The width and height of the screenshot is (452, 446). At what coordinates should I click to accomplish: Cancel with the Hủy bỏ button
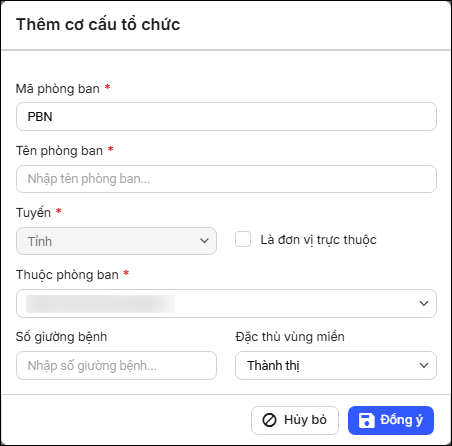295,420
